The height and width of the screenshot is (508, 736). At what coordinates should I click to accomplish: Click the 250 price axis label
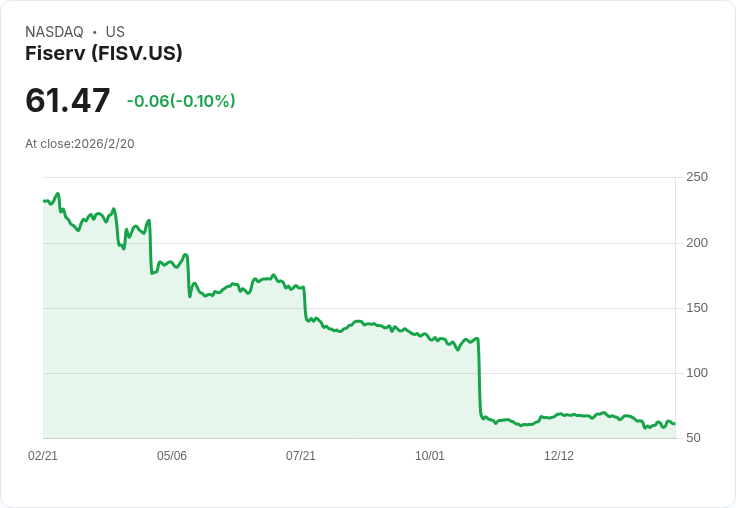pos(697,177)
